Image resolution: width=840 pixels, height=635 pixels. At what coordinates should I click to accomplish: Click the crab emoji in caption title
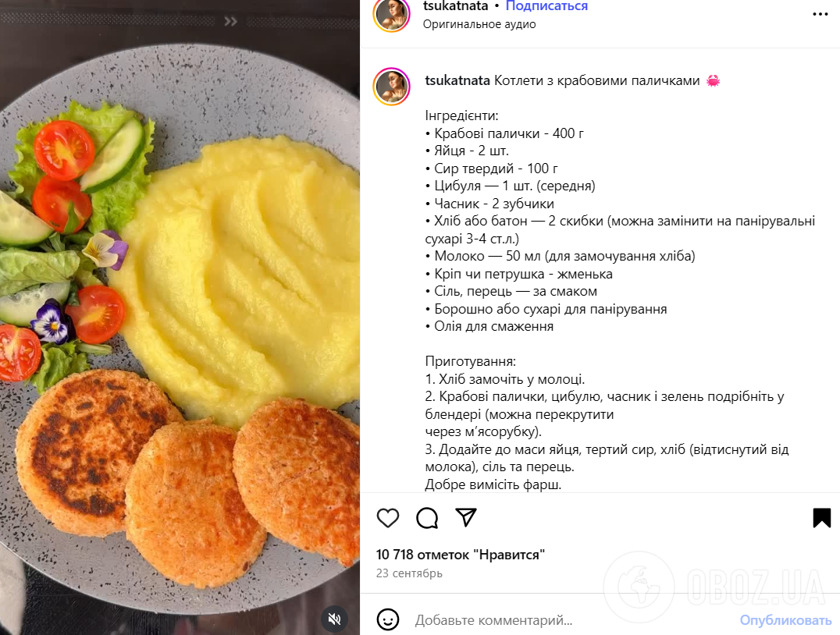click(x=713, y=81)
